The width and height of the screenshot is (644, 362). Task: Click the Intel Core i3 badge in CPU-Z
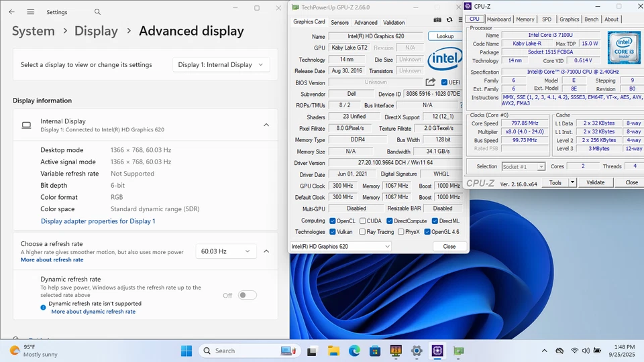point(624,47)
